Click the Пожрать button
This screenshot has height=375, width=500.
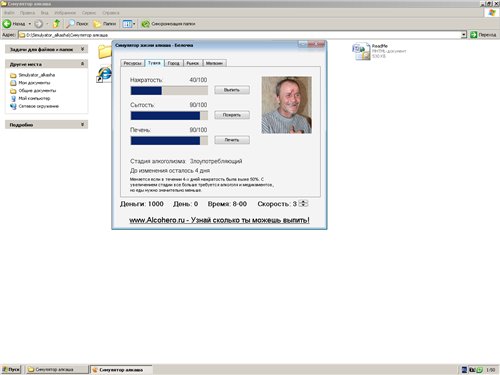(x=232, y=115)
